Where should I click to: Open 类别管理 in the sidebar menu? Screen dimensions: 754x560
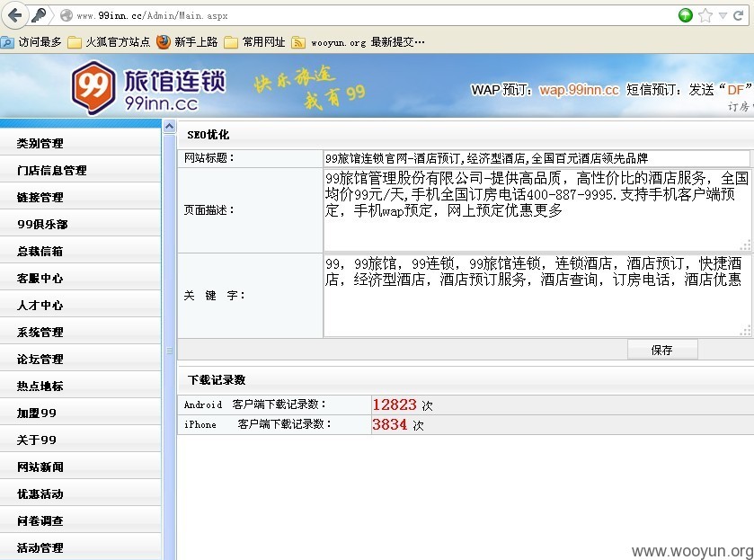(80, 143)
